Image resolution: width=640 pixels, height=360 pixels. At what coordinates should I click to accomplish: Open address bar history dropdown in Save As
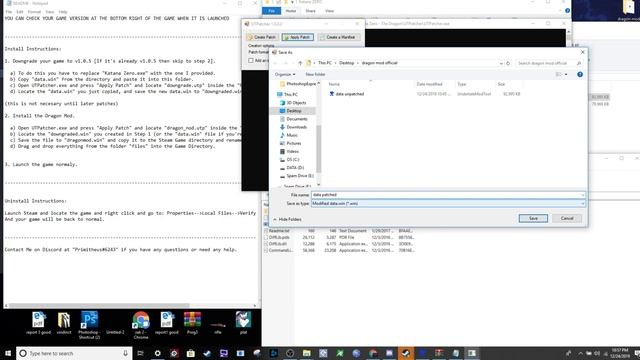[x=501, y=63]
